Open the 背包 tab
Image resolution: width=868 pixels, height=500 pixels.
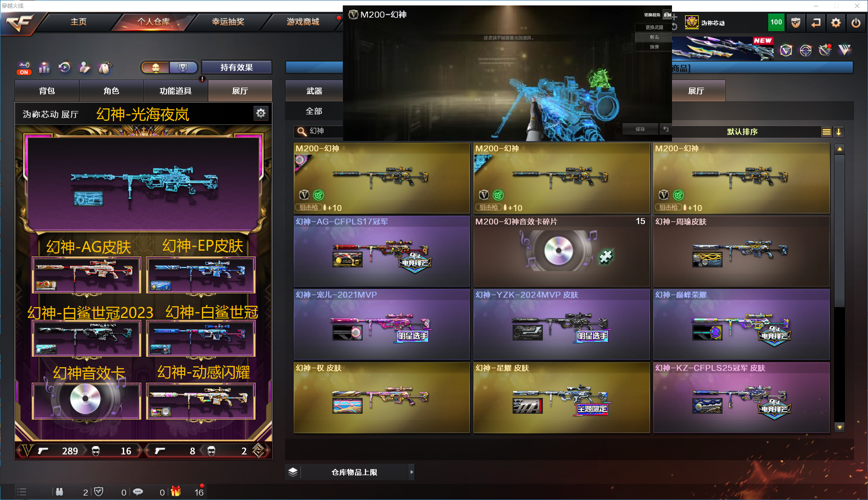coord(47,91)
